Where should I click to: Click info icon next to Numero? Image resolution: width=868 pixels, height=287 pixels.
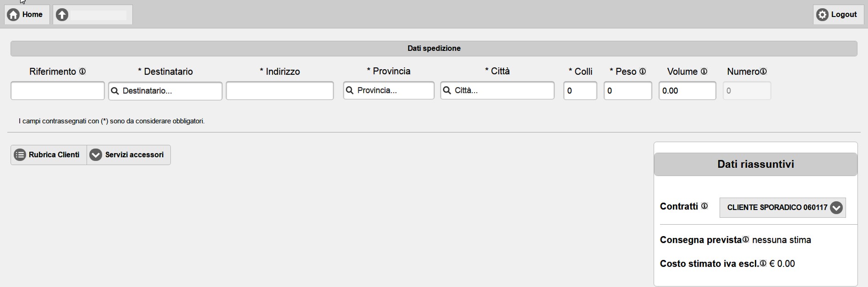[764, 72]
